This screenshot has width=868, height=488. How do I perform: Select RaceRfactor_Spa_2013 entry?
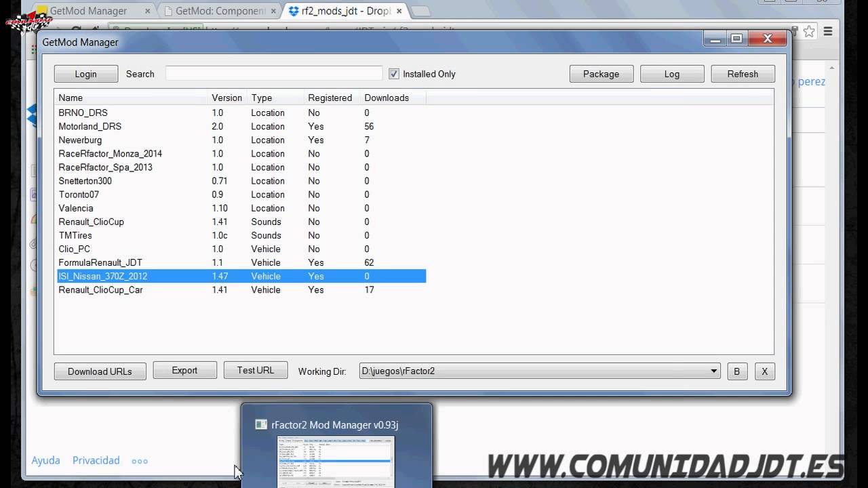point(241,167)
